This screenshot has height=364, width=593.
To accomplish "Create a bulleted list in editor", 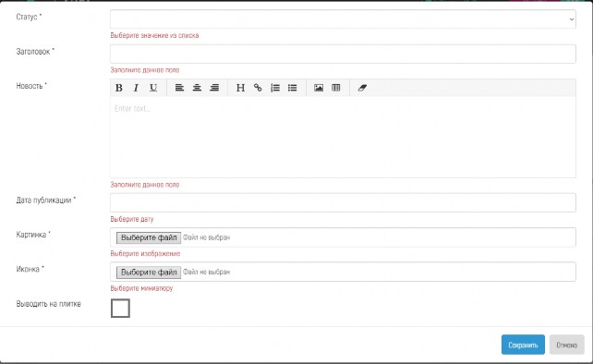I will (292, 88).
